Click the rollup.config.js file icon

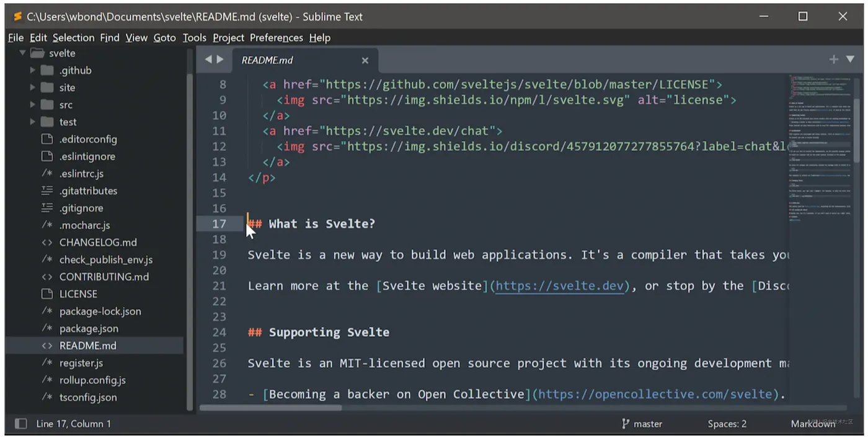pyautogui.click(x=46, y=380)
